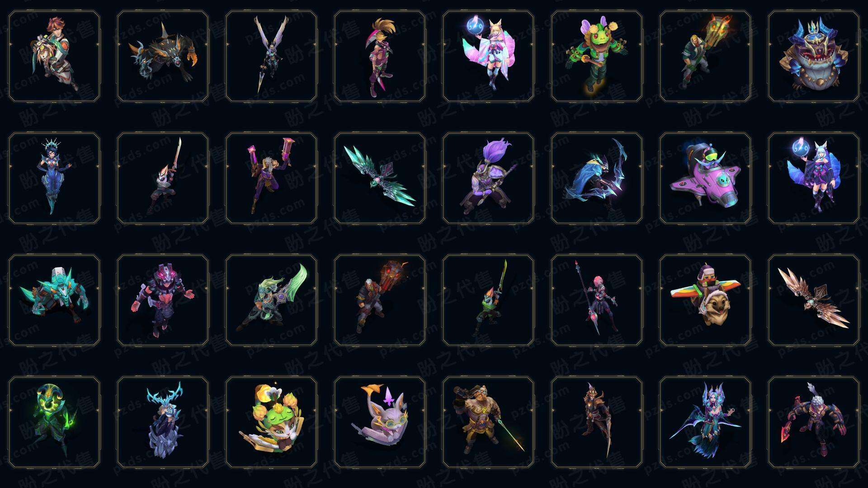
Task: Choose the dog with rainbow glider skin
Action: [705, 300]
